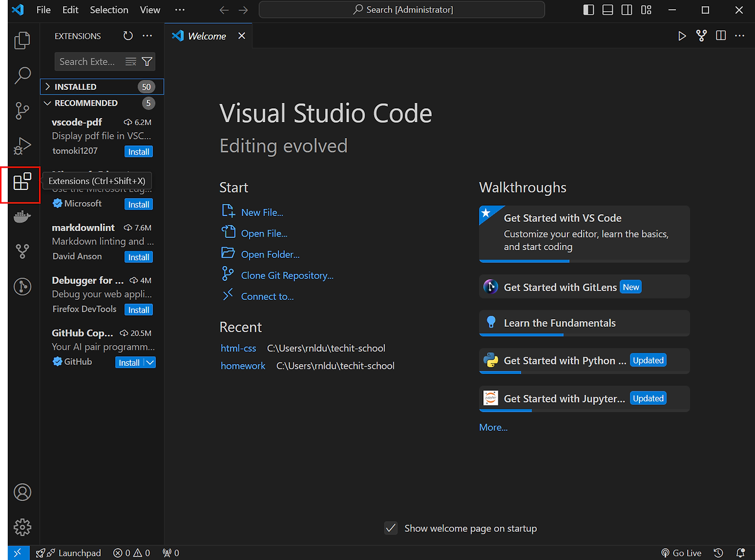Open the Manage settings gear icon
This screenshot has width=755, height=560.
(x=22, y=527)
